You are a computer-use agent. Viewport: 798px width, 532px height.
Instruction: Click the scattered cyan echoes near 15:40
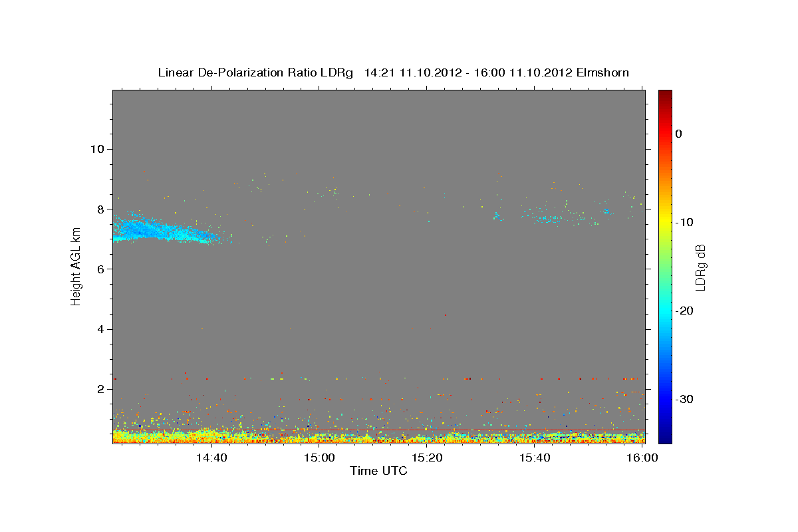coord(551,217)
